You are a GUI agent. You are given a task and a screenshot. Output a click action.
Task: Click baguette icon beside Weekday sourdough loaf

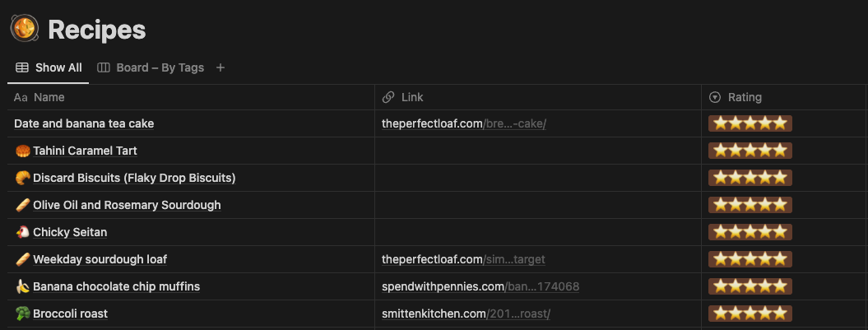click(x=22, y=259)
